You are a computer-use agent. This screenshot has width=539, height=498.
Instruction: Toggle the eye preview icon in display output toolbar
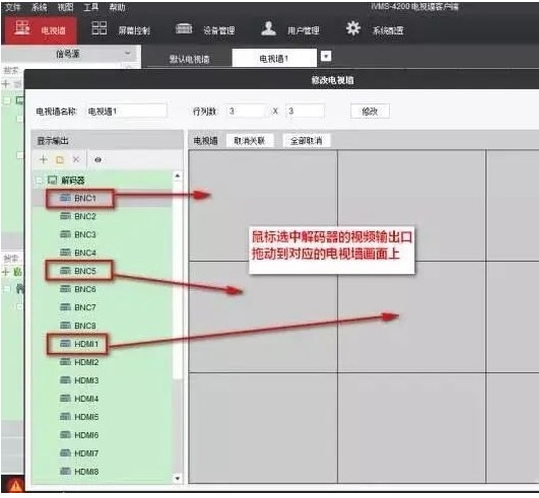[x=98, y=160]
